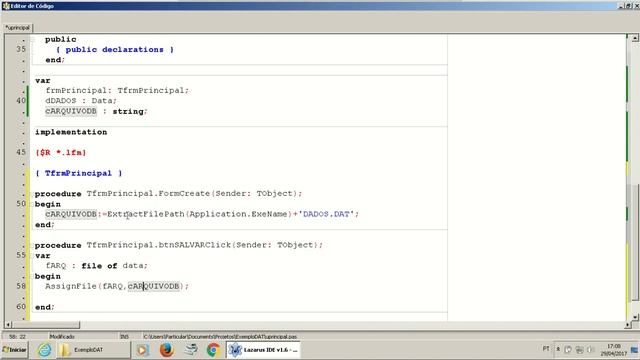Collapse the btnSALVARClick procedure fold marker

tap(32, 245)
